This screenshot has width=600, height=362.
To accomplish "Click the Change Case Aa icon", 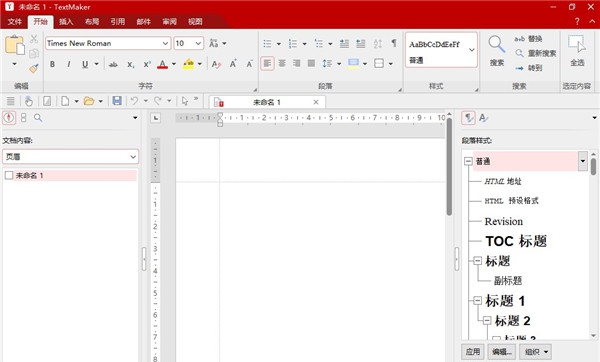I will click(214, 43).
